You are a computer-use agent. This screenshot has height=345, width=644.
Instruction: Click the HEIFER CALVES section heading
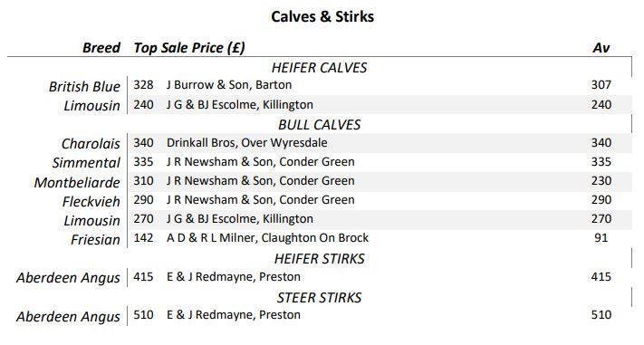(x=319, y=67)
